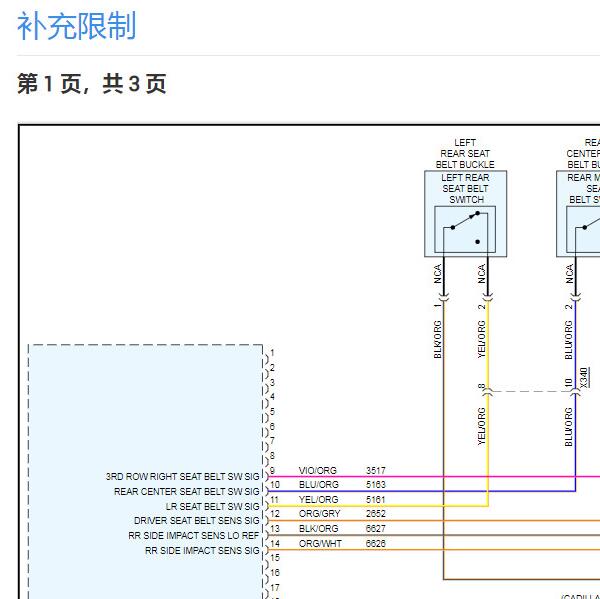Select the RR SIDE IMPACT SENS SIG label
600x599 pixels.
coord(202,550)
